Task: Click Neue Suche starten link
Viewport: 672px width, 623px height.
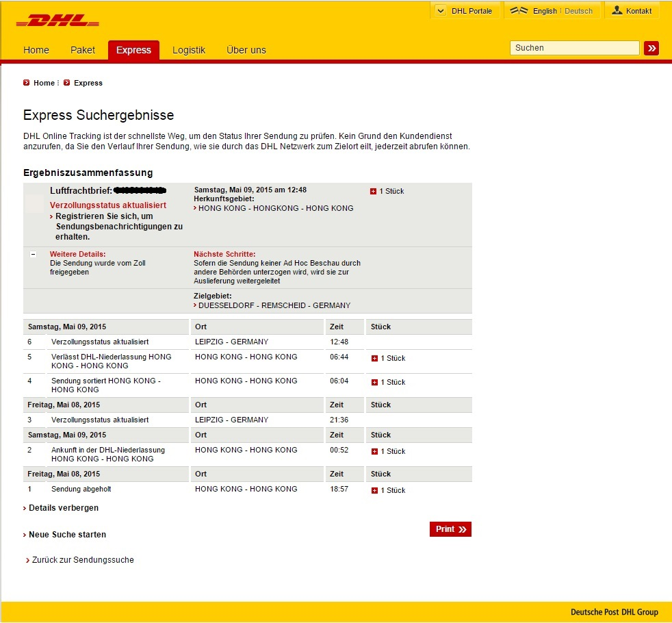Action: tap(67, 535)
